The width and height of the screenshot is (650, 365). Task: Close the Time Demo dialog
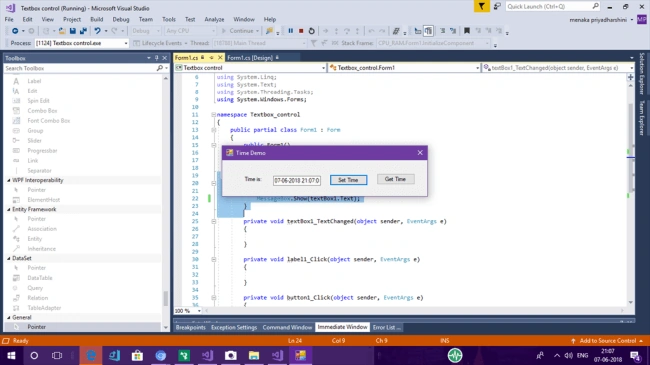tap(420, 153)
